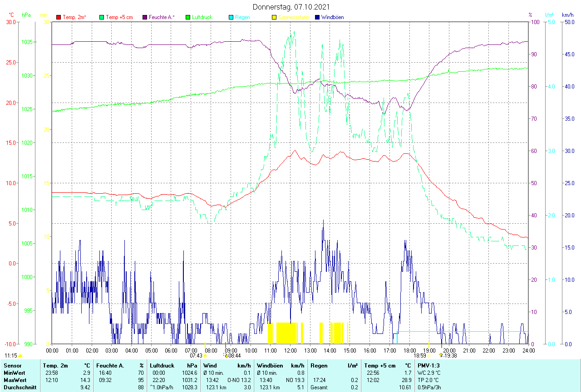Viewport: 581px width, 392px height.
Task: Click the Gesamt: rain total label
Action: point(319,387)
